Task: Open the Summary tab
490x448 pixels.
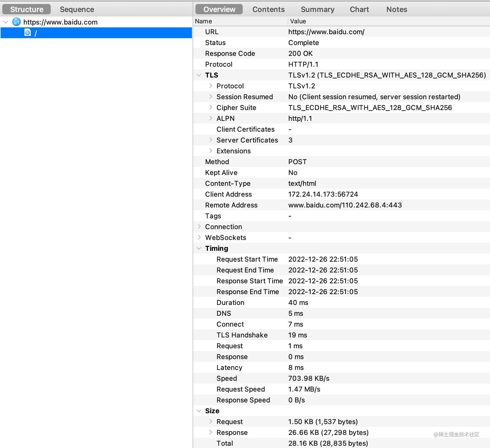Action: point(318,9)
